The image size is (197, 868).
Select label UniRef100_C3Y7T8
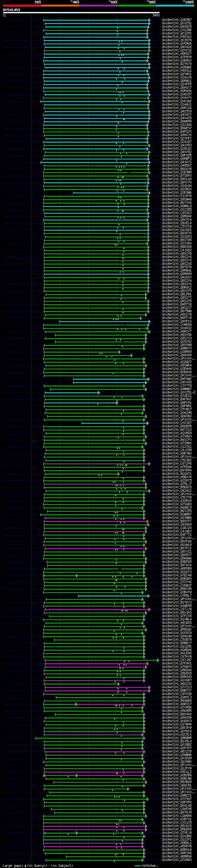[x=177, y=386]
